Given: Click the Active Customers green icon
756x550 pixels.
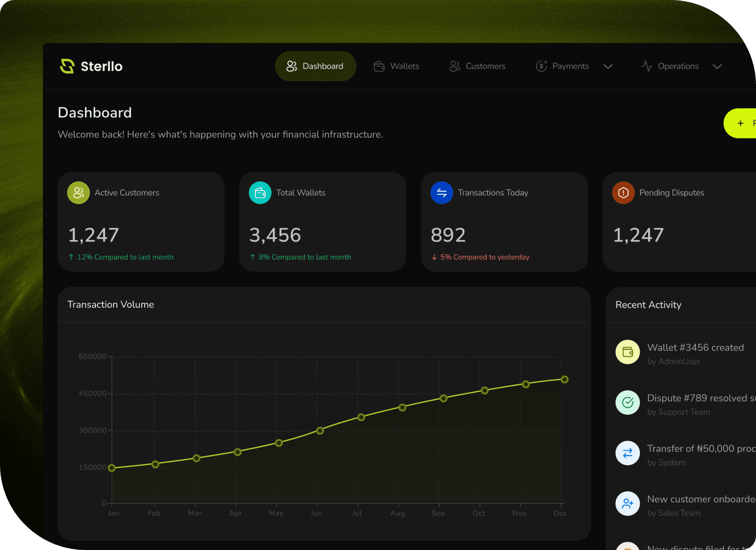Looking at the screenshot, I should 78,193.
